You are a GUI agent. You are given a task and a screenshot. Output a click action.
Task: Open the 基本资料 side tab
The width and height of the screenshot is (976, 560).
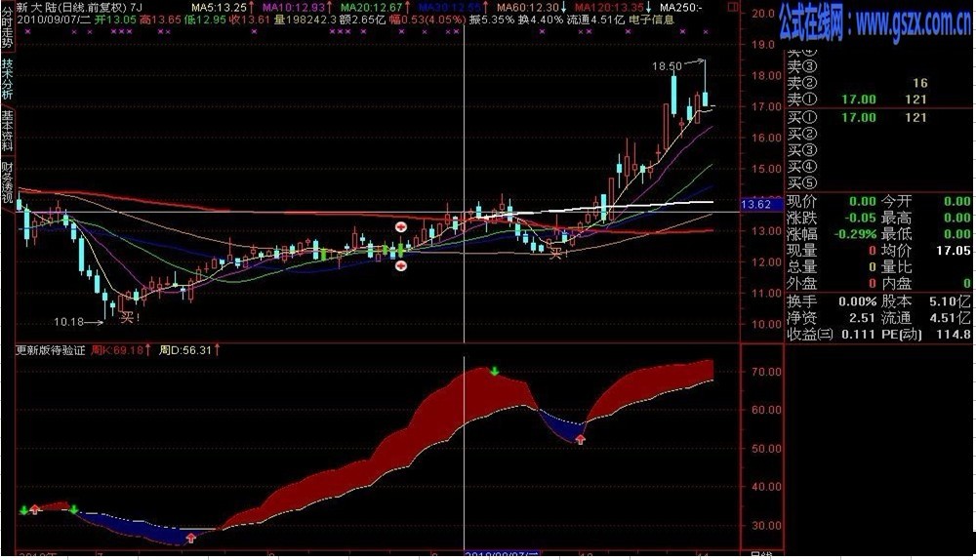[7, 130]
